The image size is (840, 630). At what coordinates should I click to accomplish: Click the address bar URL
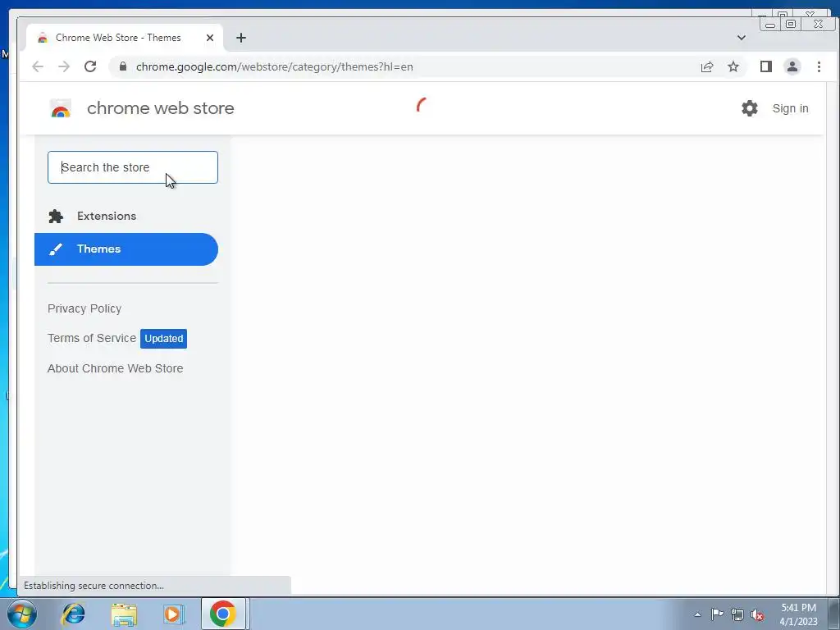274,67
